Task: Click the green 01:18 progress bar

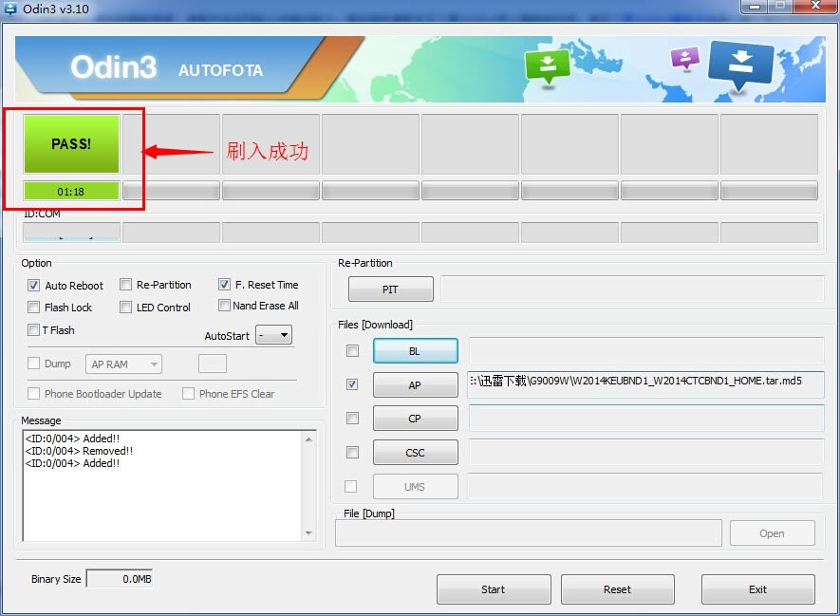Action: [70, 190]
